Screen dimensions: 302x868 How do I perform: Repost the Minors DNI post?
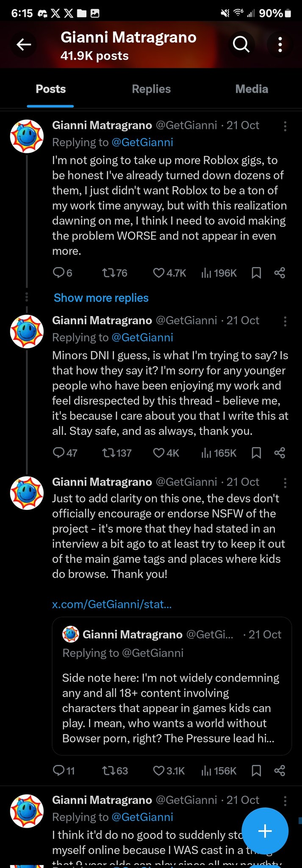pyautogui.click(x=108, y=453)
